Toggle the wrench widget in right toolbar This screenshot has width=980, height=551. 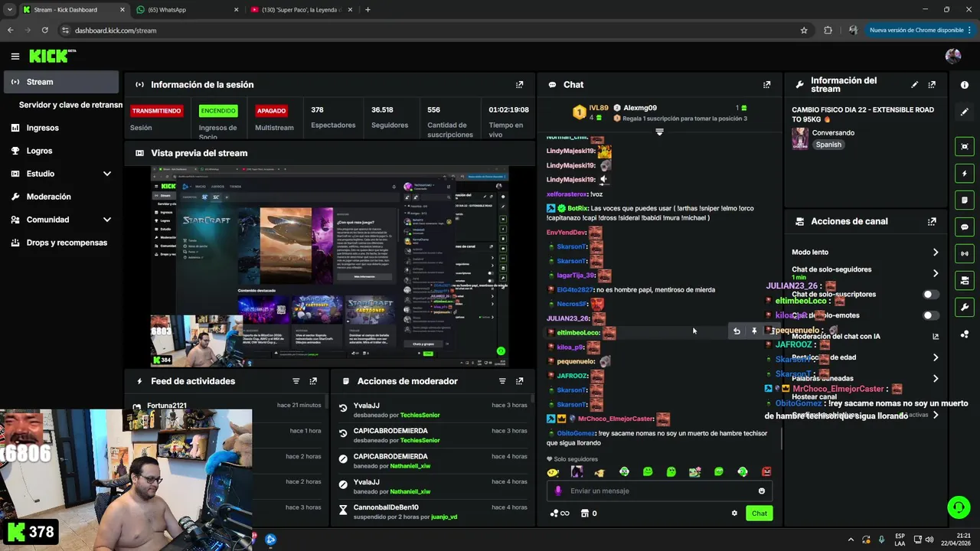965,308
